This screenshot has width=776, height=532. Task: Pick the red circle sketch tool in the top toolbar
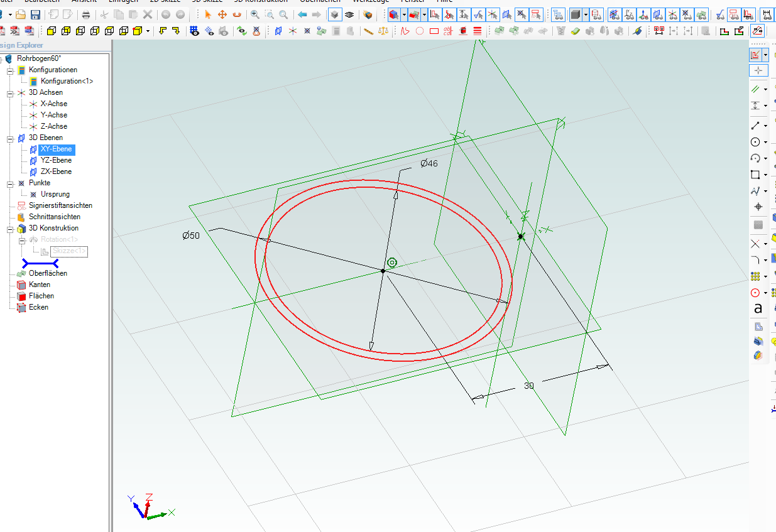[420, 31]
